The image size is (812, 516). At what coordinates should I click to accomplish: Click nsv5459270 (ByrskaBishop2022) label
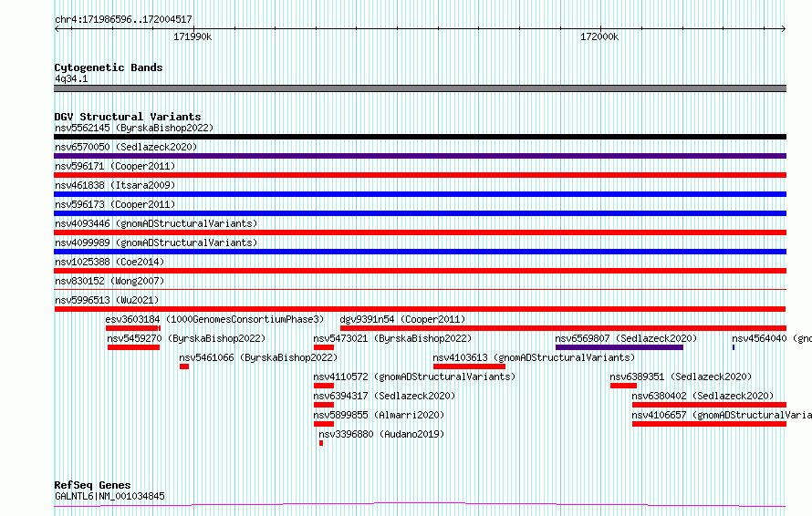(186, 338)
